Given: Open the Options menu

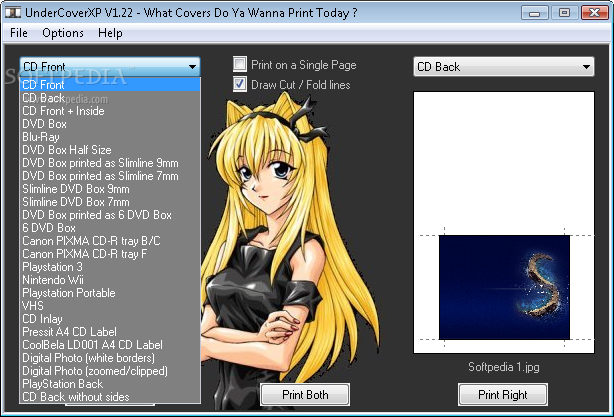Looking at the screenshot, I should [63, 33].
